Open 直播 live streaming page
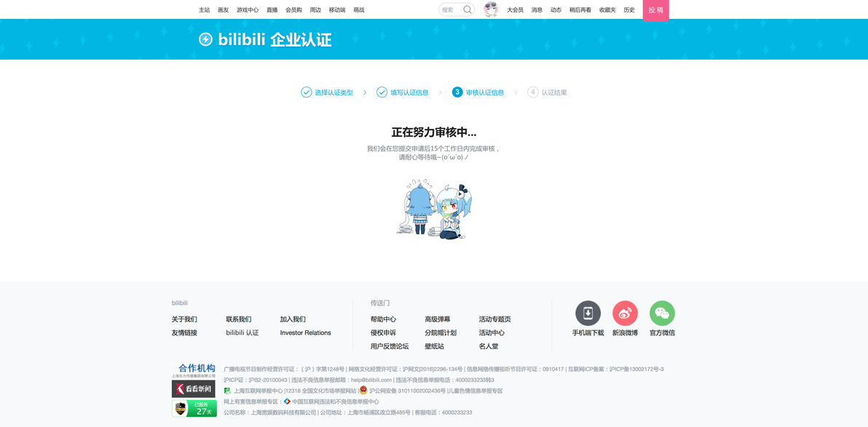The height and width of the screenshot is (427, 868). pyautogui.click(x=272, y=10)
